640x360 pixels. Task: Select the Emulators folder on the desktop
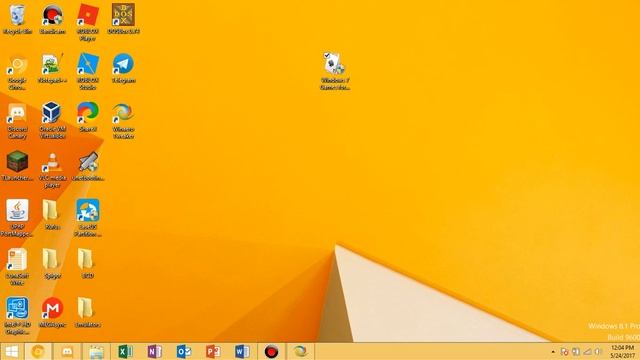tap(88, 313)
